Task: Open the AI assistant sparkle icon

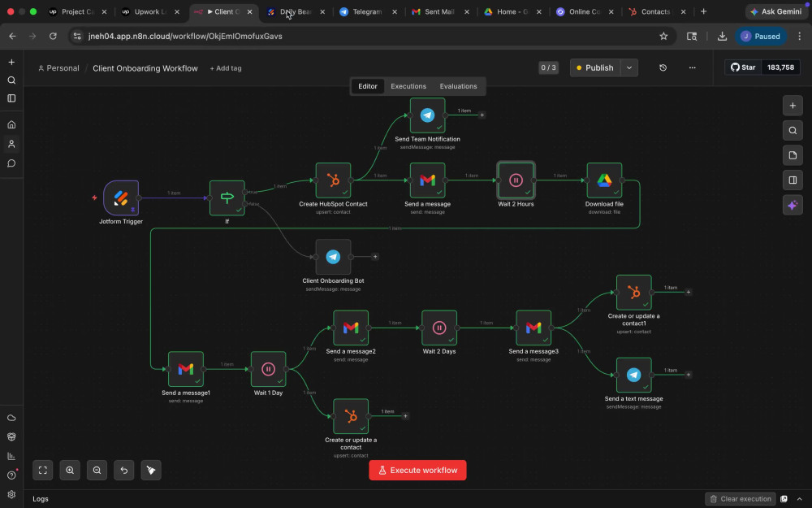Action: pos(793,205)
